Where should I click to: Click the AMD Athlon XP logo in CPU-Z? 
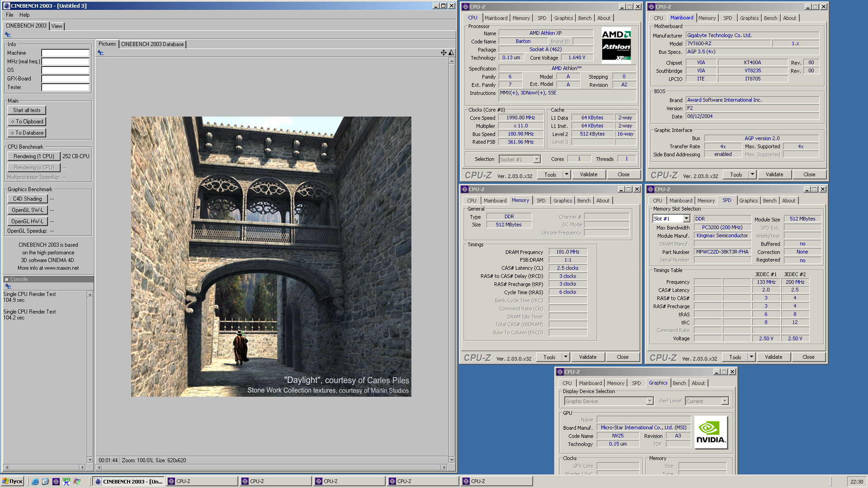click(616, 46)
